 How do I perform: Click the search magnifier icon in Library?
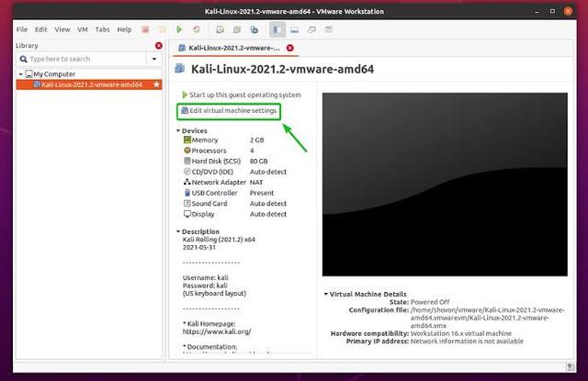tap(23, 59)
